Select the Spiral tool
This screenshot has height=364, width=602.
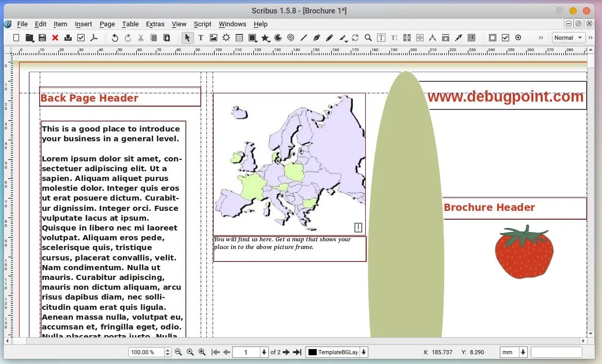coord(290,38)
